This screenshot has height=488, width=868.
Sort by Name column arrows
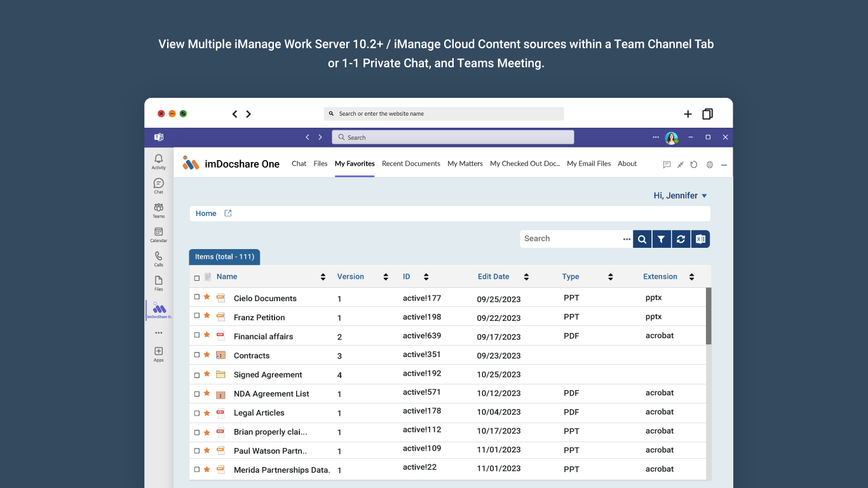click(x=323, y=277)
